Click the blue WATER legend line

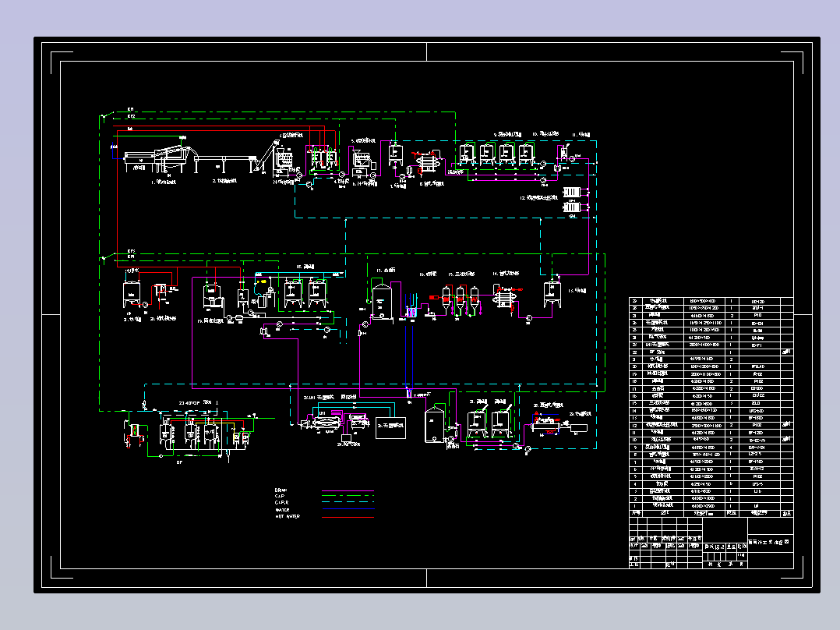click(348, 509)
